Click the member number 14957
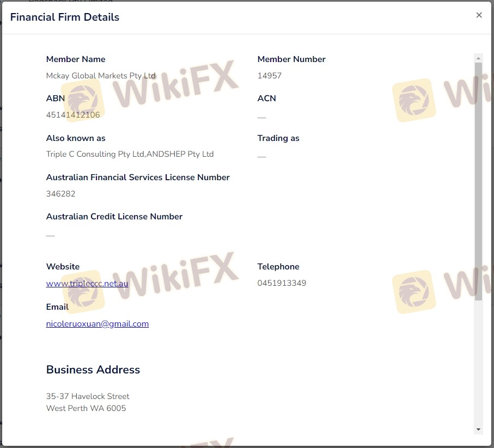The image size is (494, 448). (x=270, y=76)
